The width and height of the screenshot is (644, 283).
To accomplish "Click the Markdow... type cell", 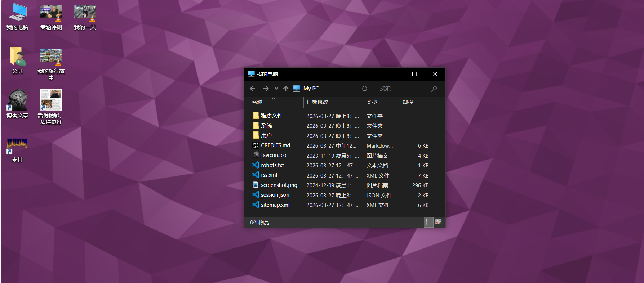I will (x=379, y=146).
